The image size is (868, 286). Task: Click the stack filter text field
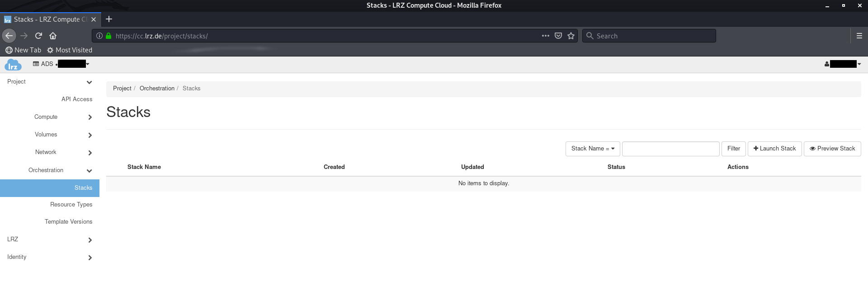click(x=670, y=149)
